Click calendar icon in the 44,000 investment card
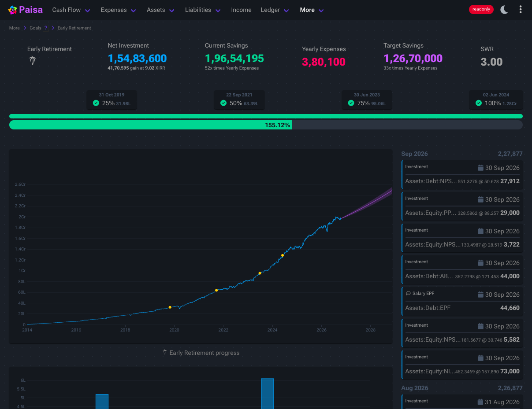This screenshot has width=532, height=409. pos(480,263)
